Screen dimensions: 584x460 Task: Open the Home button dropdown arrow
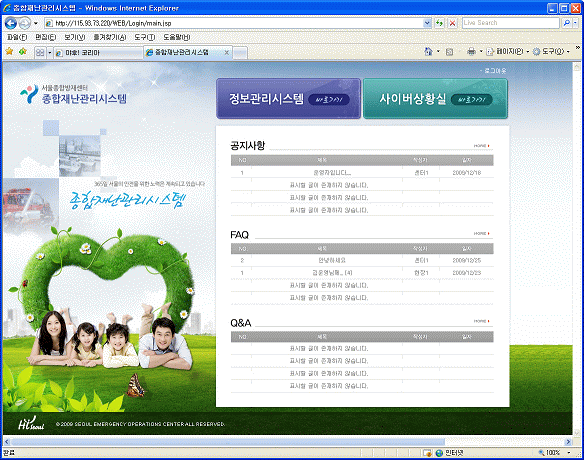[x=438, y=51]
